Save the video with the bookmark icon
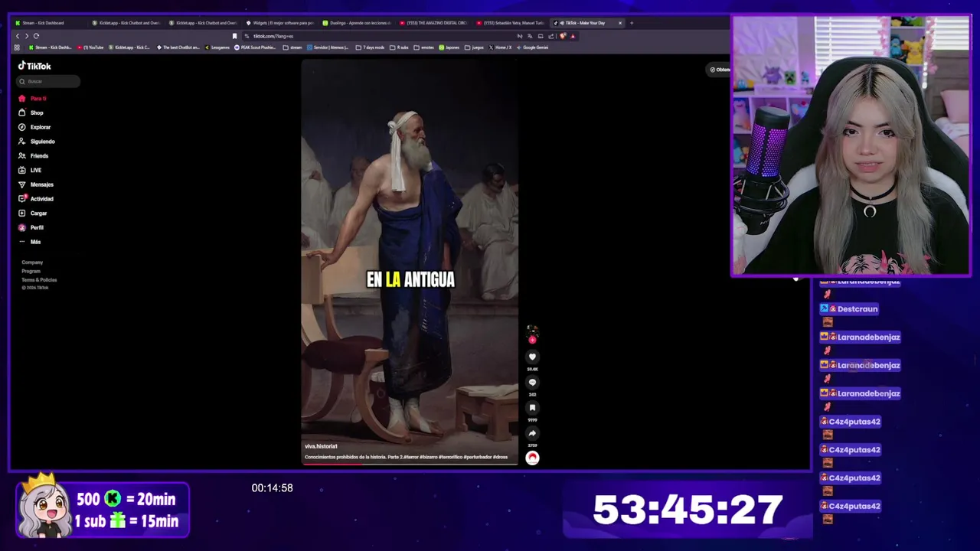The height and width of the screenshot is (551, 980). point(532,408)
